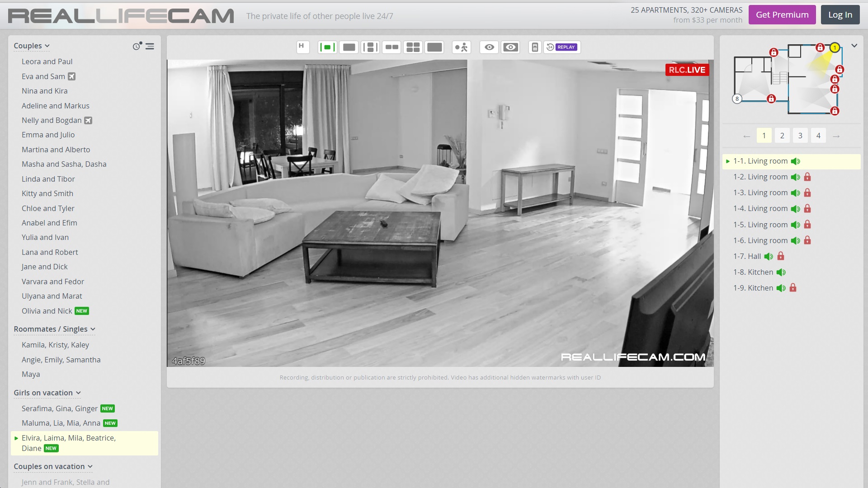Image resolution: width=868 pixels, height=488 pixels.
Task: Click the previous page left arrow
Action: coord(746,136)
